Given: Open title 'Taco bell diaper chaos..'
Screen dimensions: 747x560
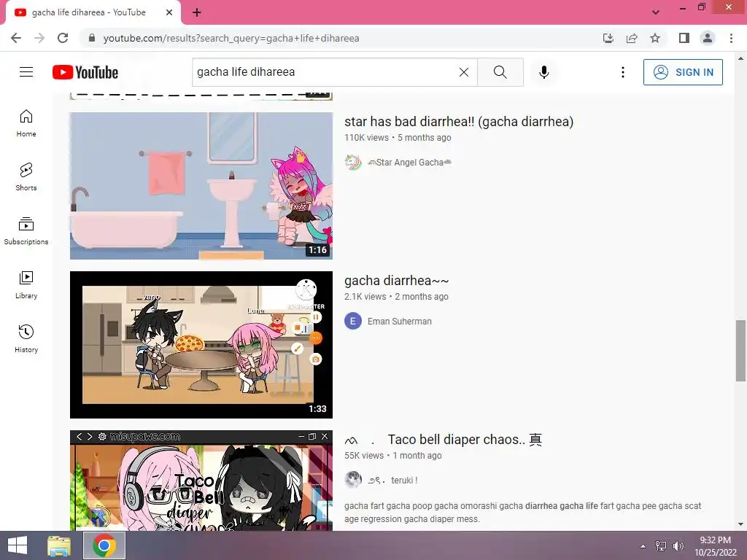Looking at the screenshot, I should coord(443,440).
